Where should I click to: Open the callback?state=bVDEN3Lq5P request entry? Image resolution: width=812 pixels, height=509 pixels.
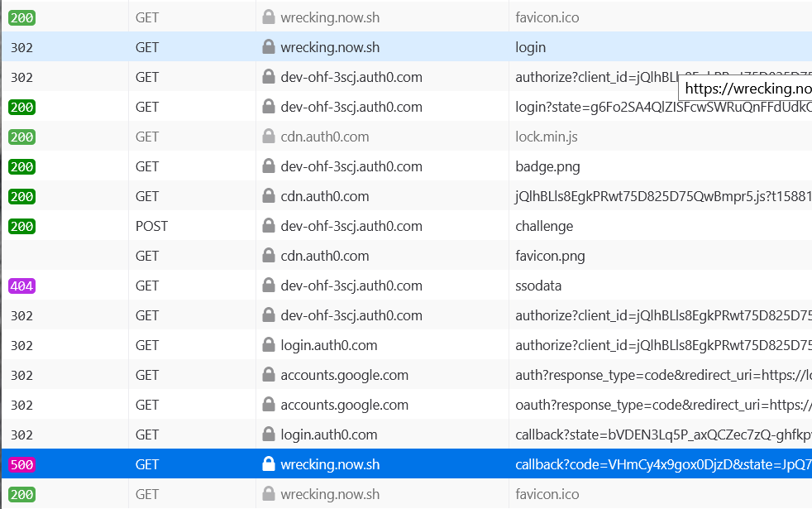click(663, 435)
